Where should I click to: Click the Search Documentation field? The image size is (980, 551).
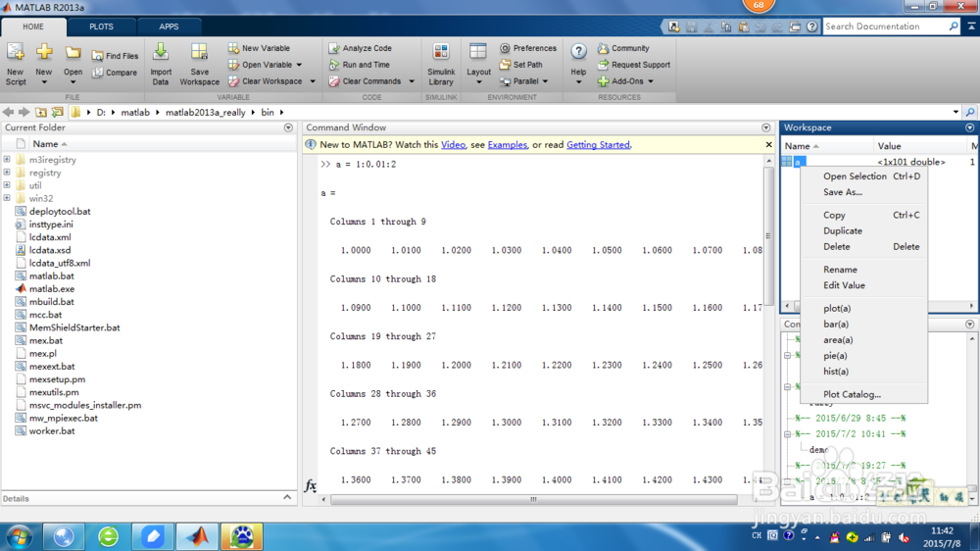click(884, 26)
